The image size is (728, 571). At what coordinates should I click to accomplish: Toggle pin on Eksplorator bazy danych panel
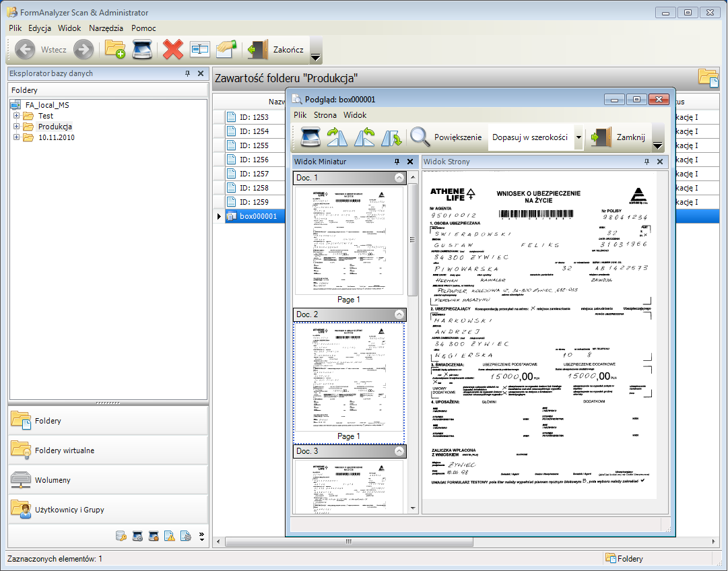(188, 73)
